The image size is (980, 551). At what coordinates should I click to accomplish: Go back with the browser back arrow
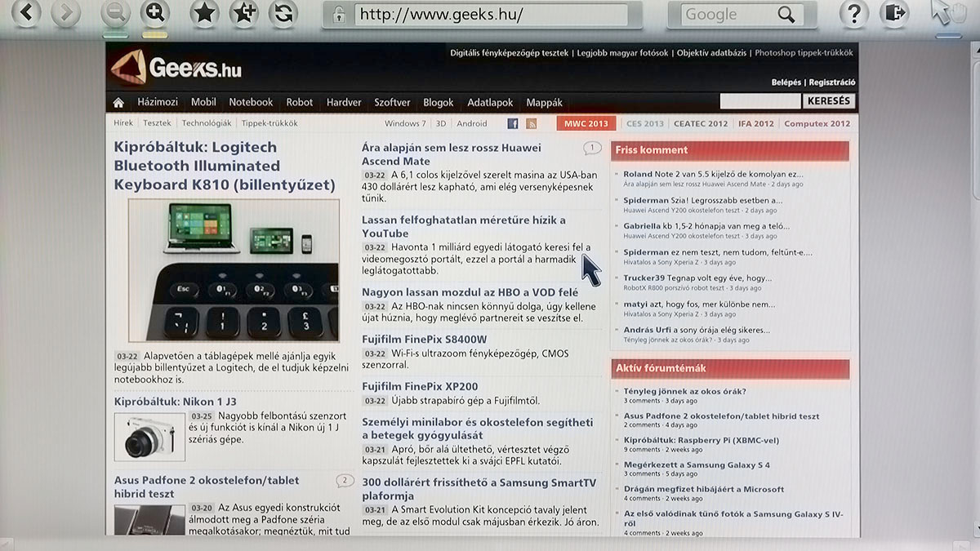26,12
